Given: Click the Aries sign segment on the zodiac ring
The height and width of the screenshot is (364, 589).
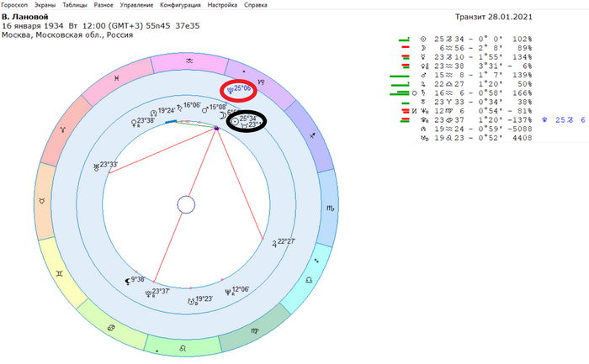Looking at the screenshot, I should [x=63, y=129].
